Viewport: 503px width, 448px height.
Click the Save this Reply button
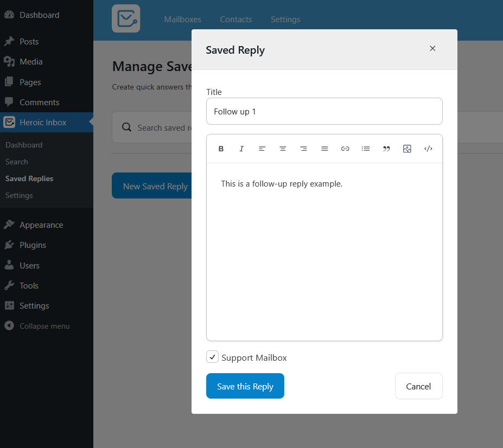coord(245,386)
